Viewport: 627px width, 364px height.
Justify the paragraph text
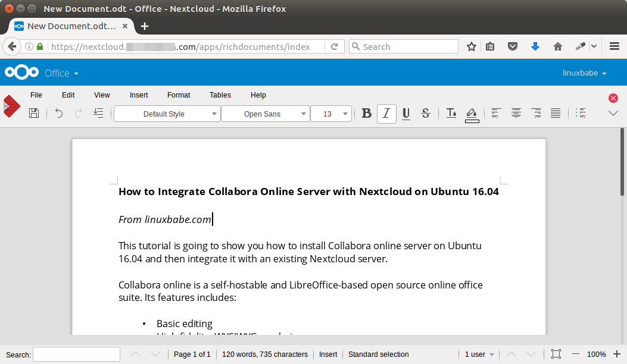click(x=556, y=113)
